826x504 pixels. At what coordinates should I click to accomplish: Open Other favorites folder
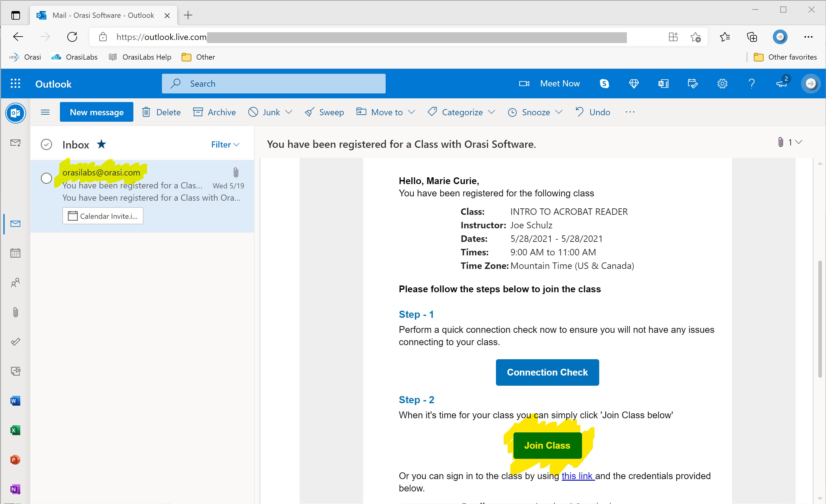tap(785, 57)
